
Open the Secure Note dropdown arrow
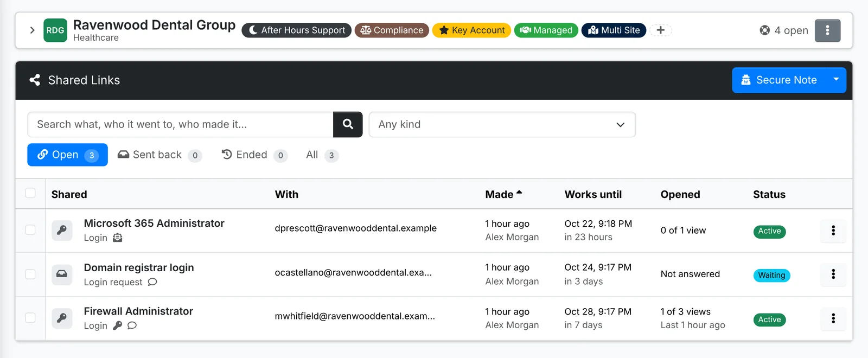(x=836, y=80)
